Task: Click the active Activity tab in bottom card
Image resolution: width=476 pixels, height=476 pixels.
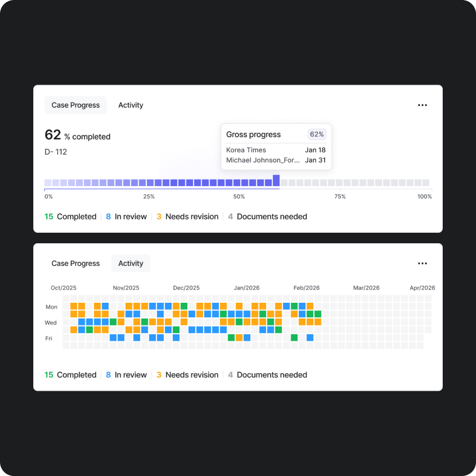Action: [131, 263]
